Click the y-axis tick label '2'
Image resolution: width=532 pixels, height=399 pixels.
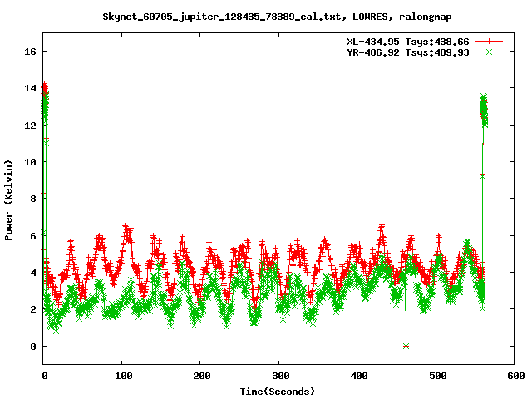[x=33, y=309]
